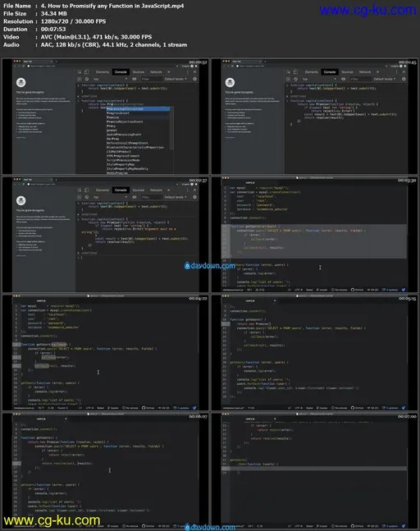The height and width of the screenshot is (531, 420).
Task: Open the video frame stamped 00:03:30
Action: pos(314,235)
